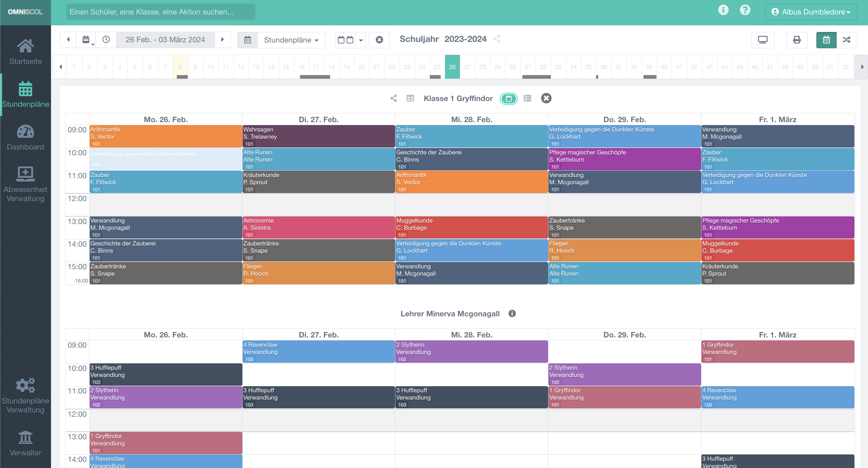Click the clock icon in date toolbar

[106, 40]
